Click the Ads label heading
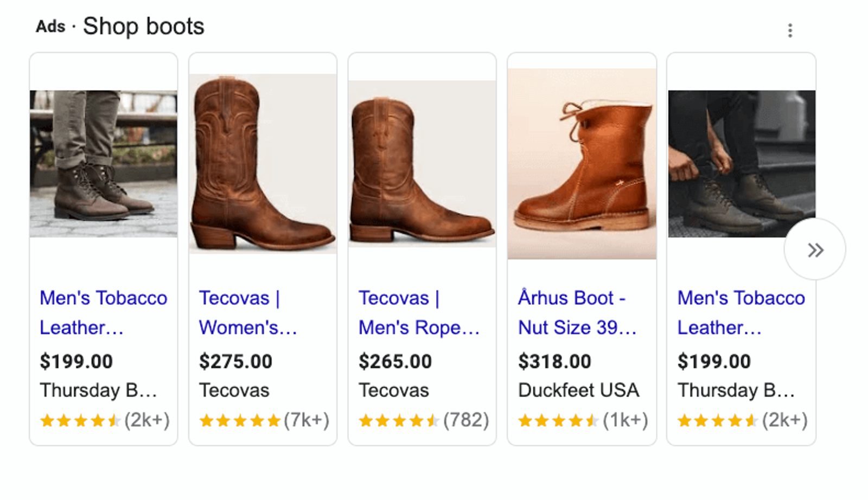The height and width of the screenshot is (500, 868). click(x=50, y=27)
